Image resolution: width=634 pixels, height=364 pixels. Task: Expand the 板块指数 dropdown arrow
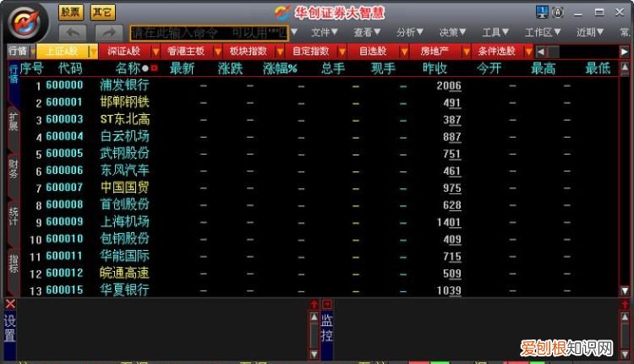(x=277, y=52)
